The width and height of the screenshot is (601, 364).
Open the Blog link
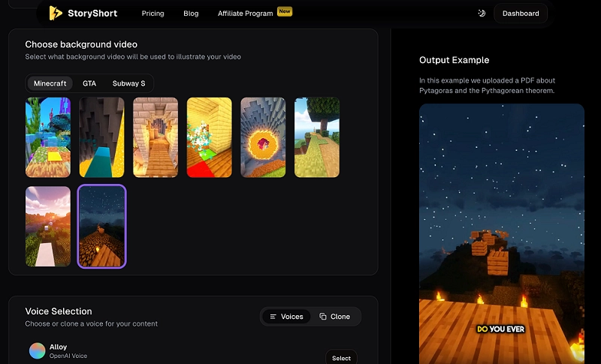click(x=191, y=14)
